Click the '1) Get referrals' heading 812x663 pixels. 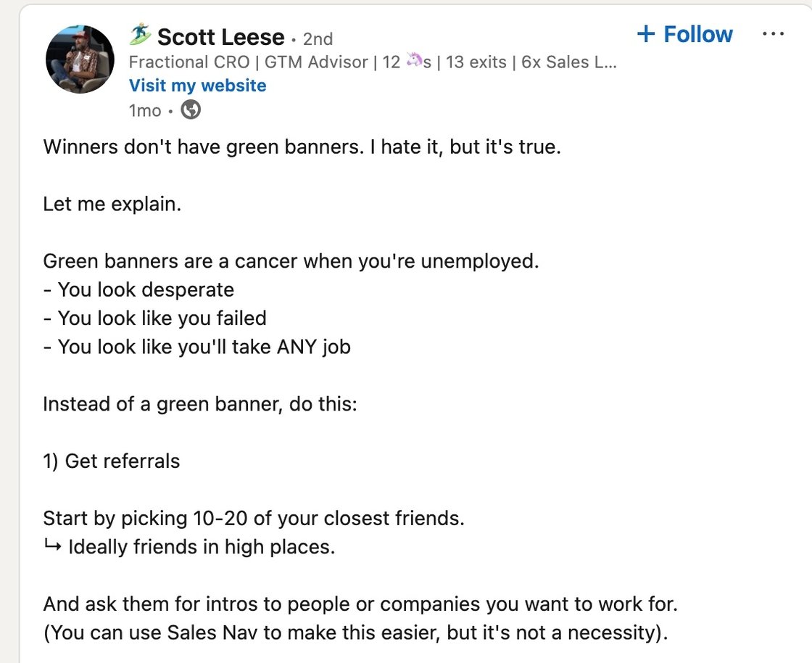(112, 461)
